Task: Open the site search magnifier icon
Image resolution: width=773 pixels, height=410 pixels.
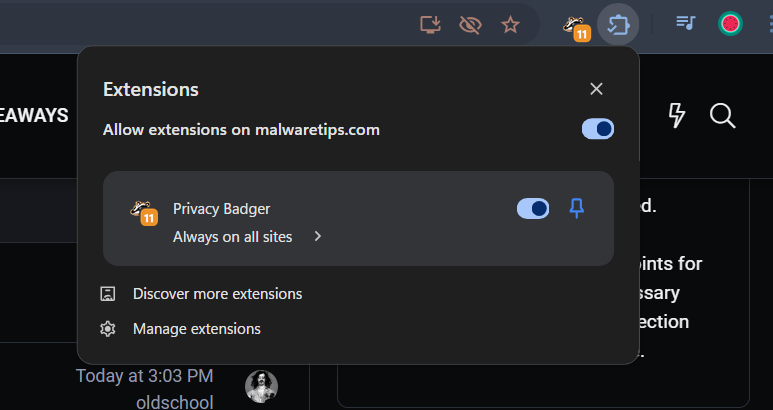Action: click(x=722, y=115)
